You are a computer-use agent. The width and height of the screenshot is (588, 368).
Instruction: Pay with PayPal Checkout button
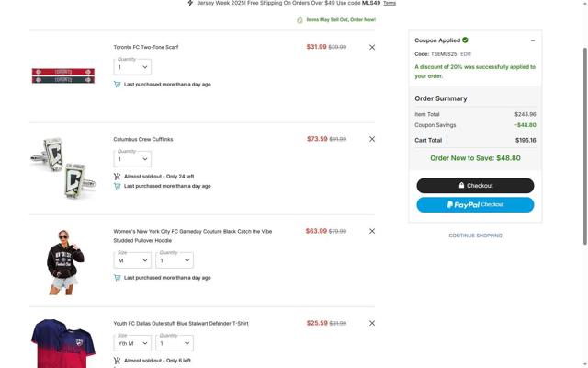[x=475, y=204]
